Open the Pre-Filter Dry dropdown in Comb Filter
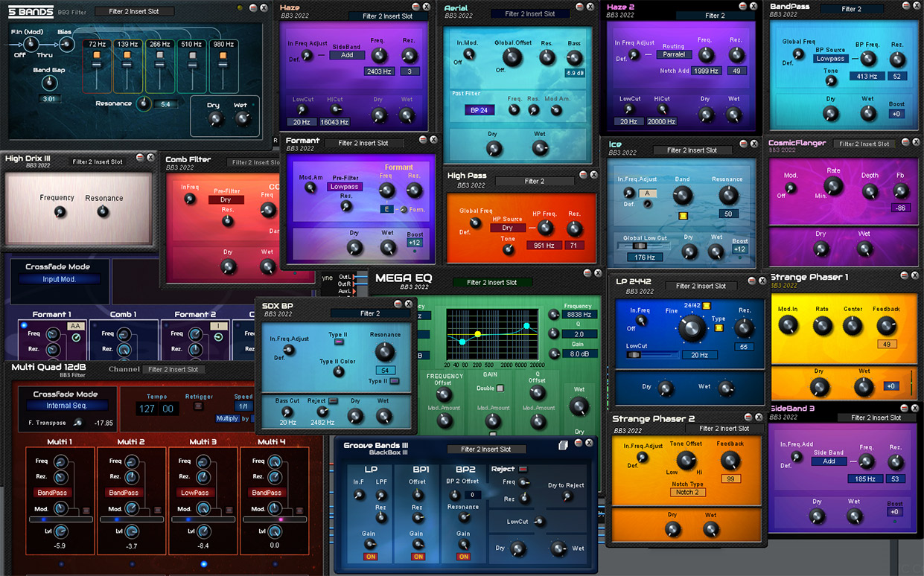This screenshot has height=576, width=924. 226,200
